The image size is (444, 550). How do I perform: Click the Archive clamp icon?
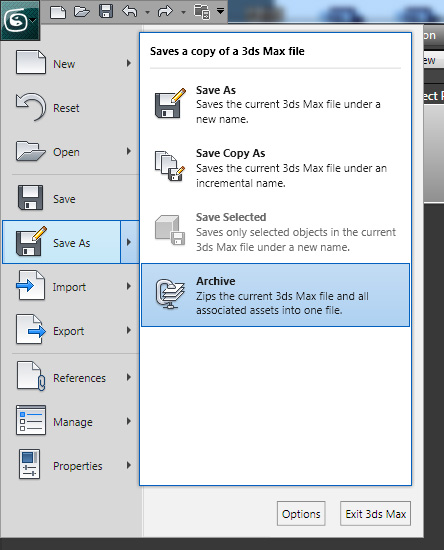(170, 294)
